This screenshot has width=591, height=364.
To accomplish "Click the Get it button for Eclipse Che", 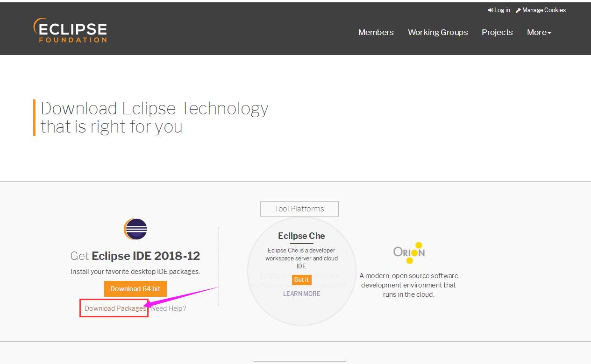I will coord(301,280).
